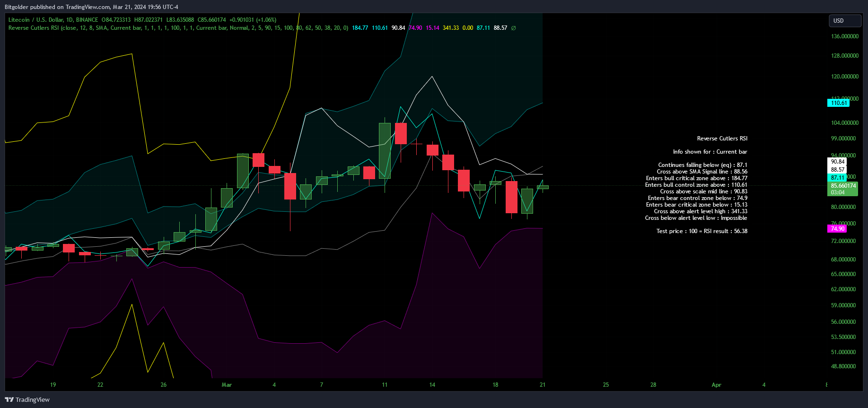The width and height of the screenshot is (868, 408).
Task: Click the TradingView logo at bottom left
Action: (27, 399)
